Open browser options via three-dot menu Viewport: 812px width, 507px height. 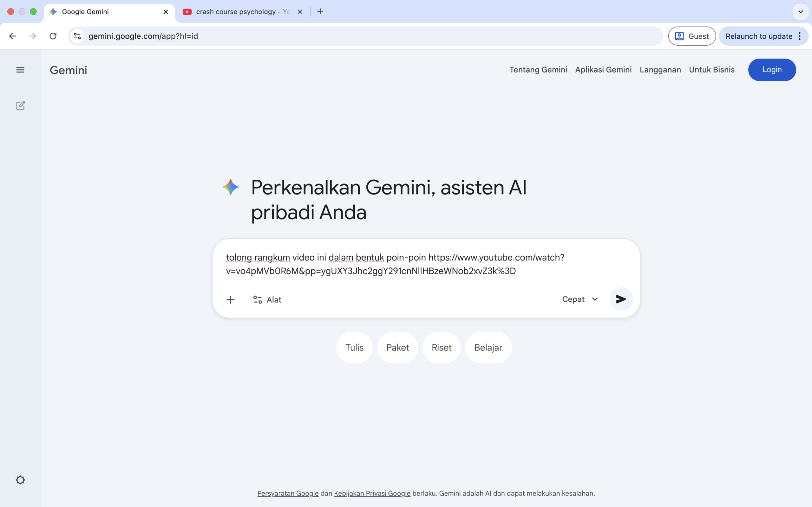click(x=800, y=36)
